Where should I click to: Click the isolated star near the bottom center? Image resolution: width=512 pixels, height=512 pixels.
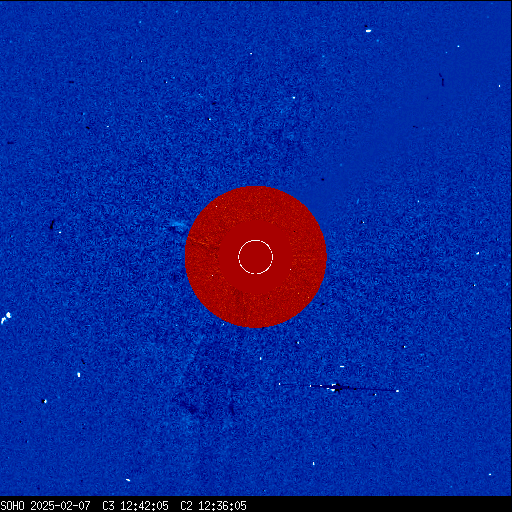(313, 464)
